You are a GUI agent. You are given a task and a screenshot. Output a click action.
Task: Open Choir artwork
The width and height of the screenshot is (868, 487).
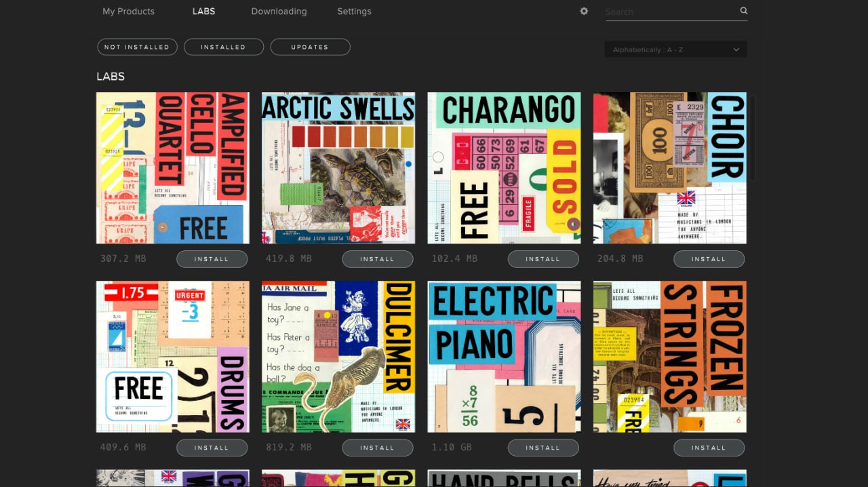click(x=670, y=168)
